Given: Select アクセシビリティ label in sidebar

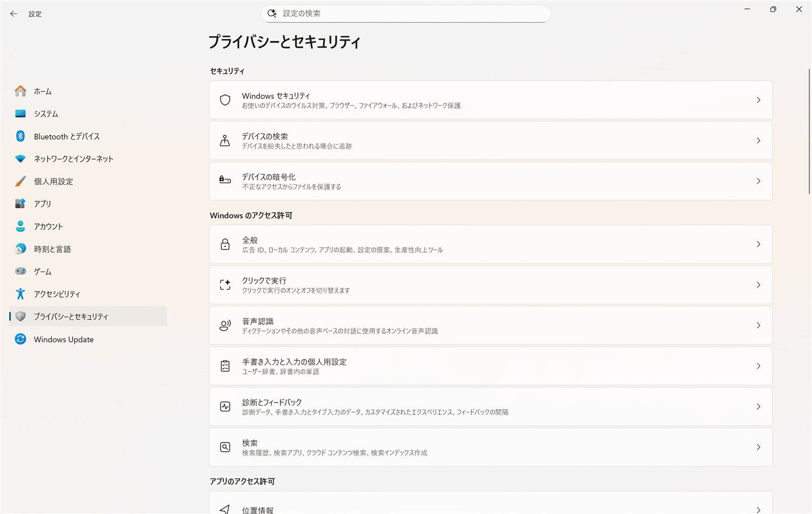Looking at the screenshot, I should [x=57, y=294].
